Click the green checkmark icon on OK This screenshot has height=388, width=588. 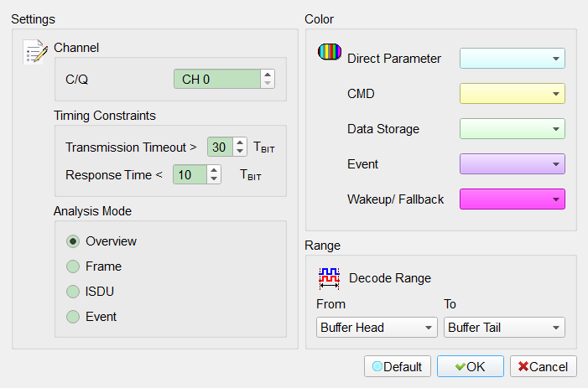(461, 367)
